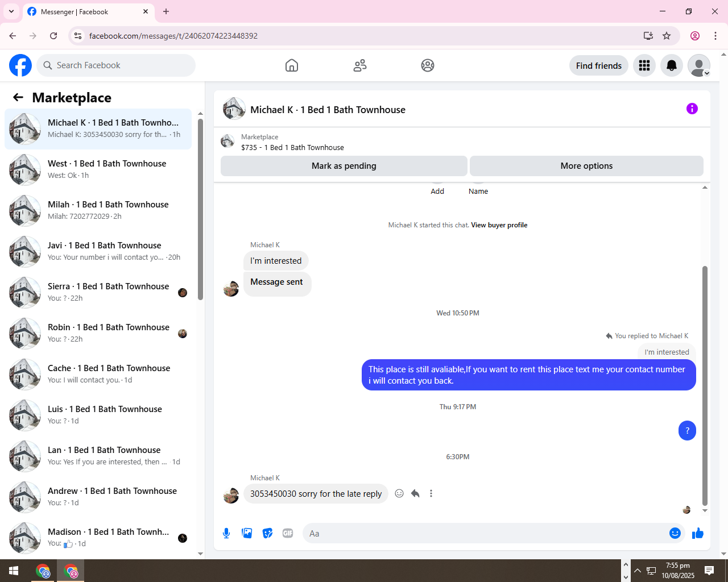Attach a photo using the image icon
728x582 pixels.
[x=247, y=533]
